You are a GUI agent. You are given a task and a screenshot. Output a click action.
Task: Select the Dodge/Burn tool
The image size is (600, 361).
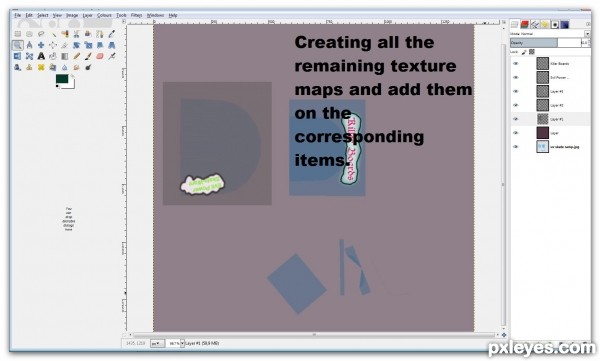click(88, 67)
